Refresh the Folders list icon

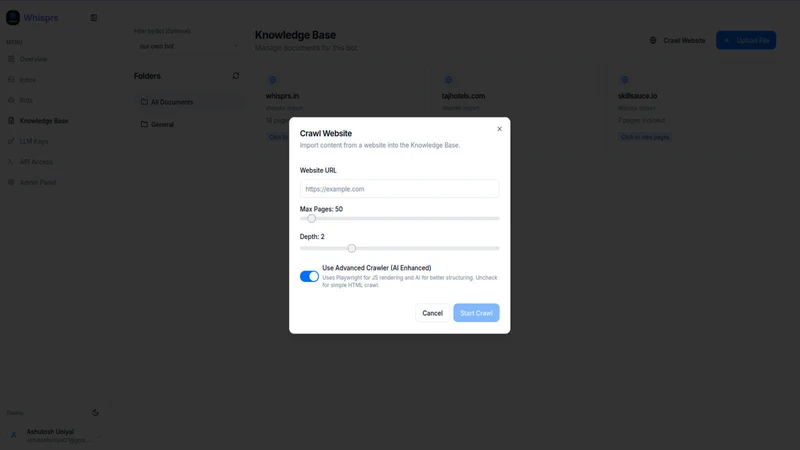coord(236,76)
